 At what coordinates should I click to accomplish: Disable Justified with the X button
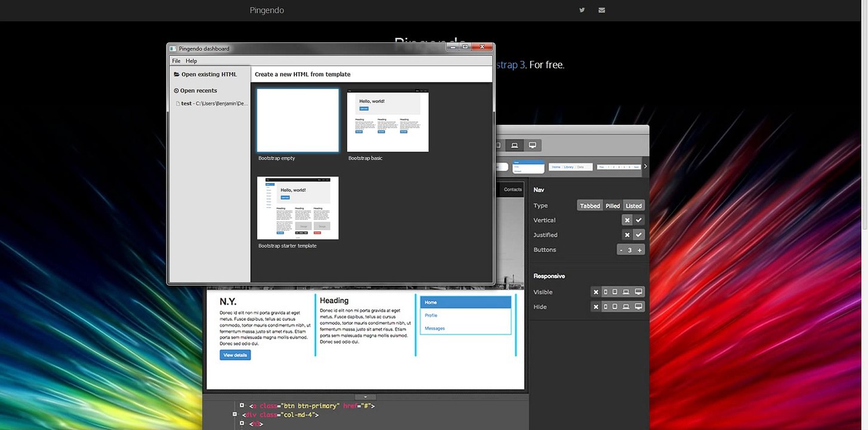pos(627,235)
